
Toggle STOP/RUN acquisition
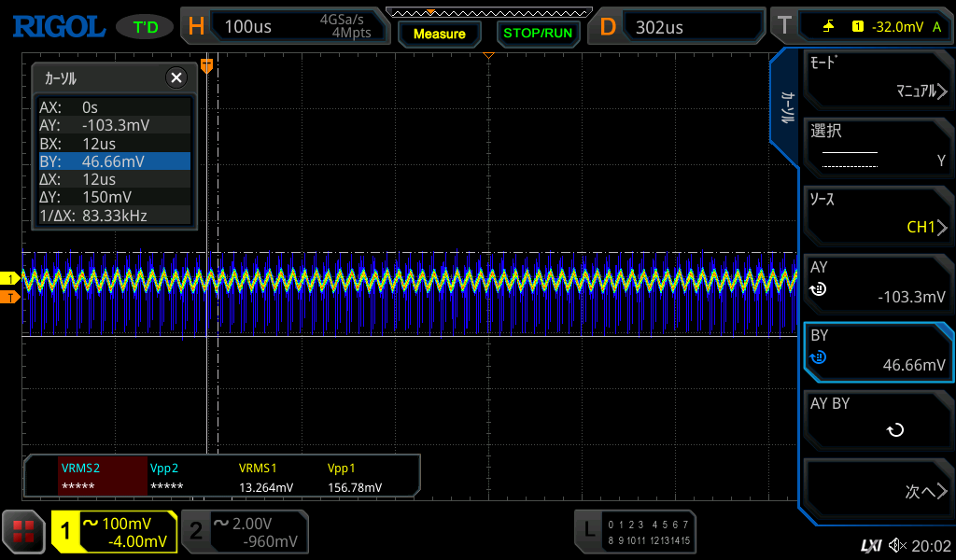tap(537, 34)
